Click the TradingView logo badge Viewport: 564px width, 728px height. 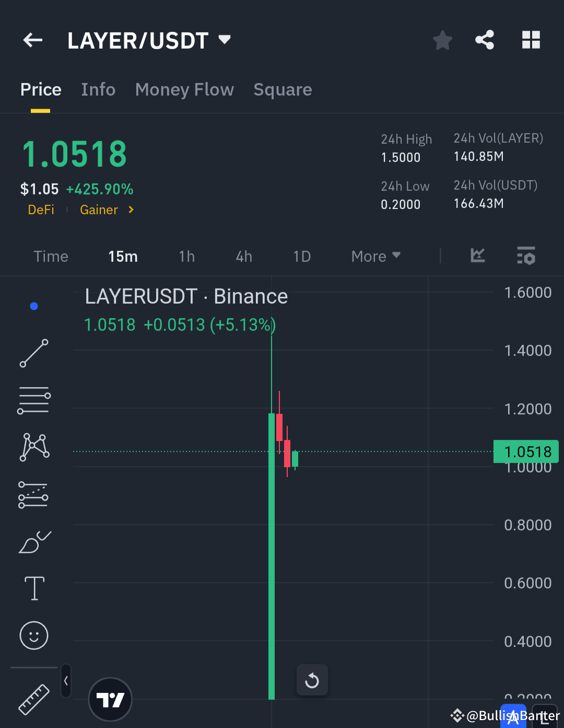tap(110, 699)
